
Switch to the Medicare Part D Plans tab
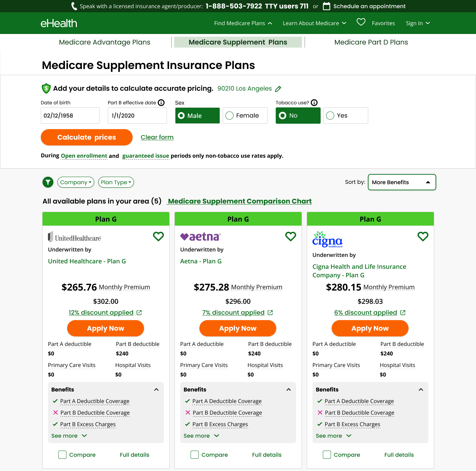[371, 42]
